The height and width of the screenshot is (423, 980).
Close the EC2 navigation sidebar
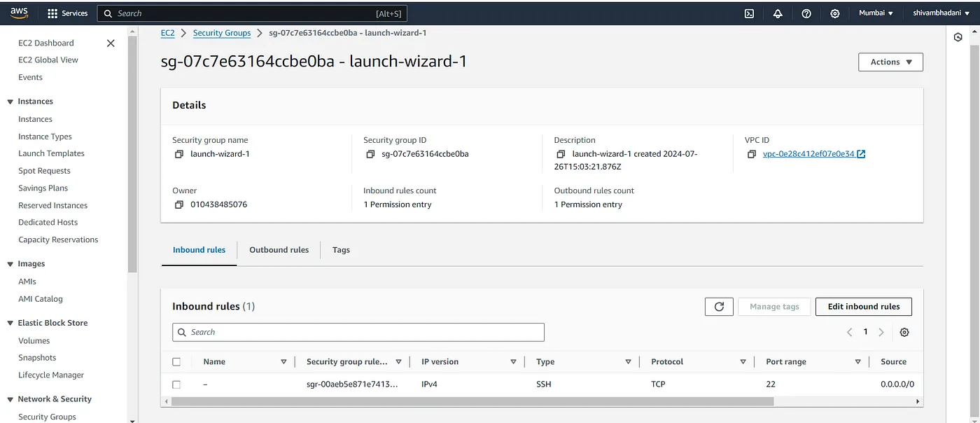[111, 43]
